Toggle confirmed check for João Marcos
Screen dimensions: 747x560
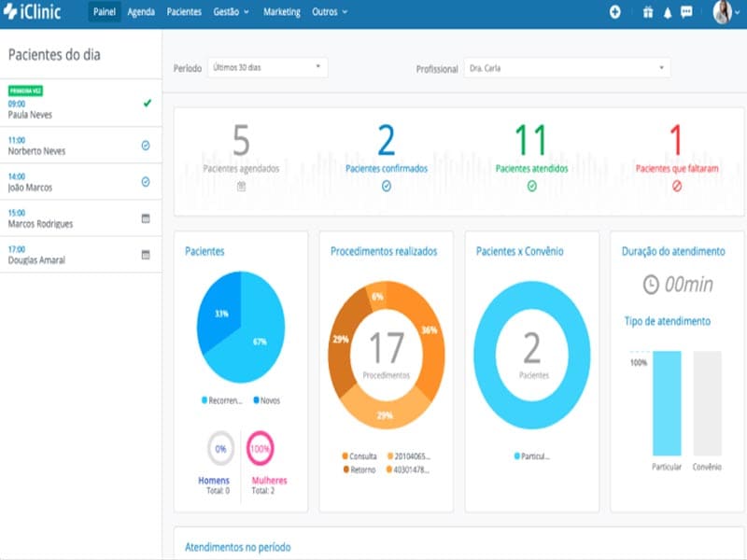(146, 181)
